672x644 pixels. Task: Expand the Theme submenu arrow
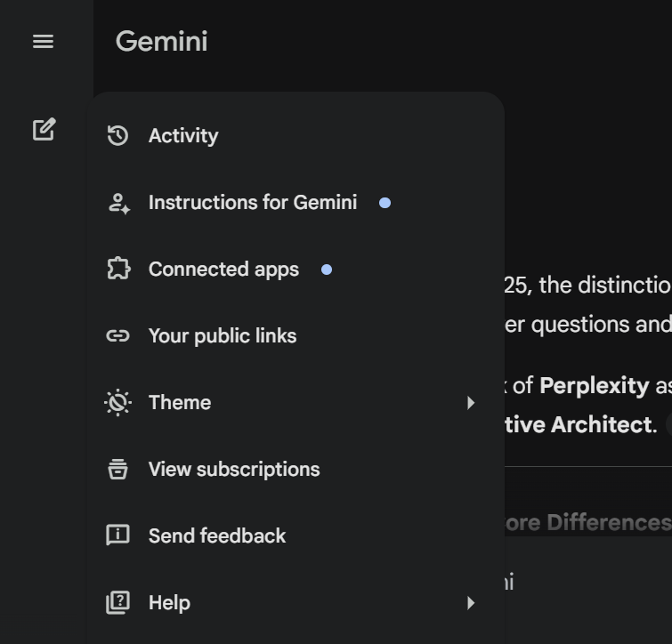[x=471, y=403]
